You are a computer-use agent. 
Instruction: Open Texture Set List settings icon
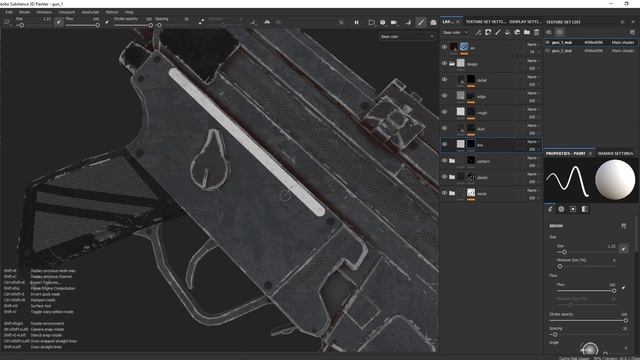(x=632, y=32)
